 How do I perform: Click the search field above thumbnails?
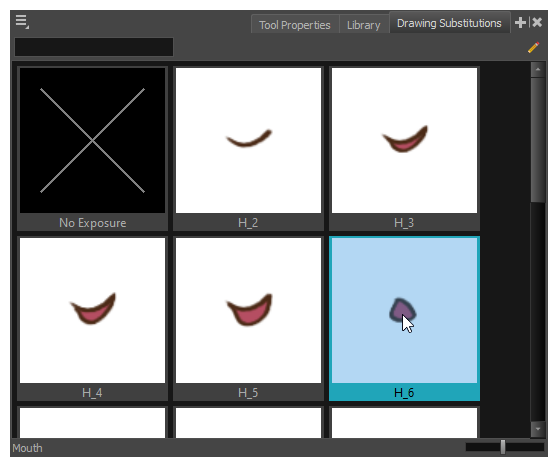94,47
